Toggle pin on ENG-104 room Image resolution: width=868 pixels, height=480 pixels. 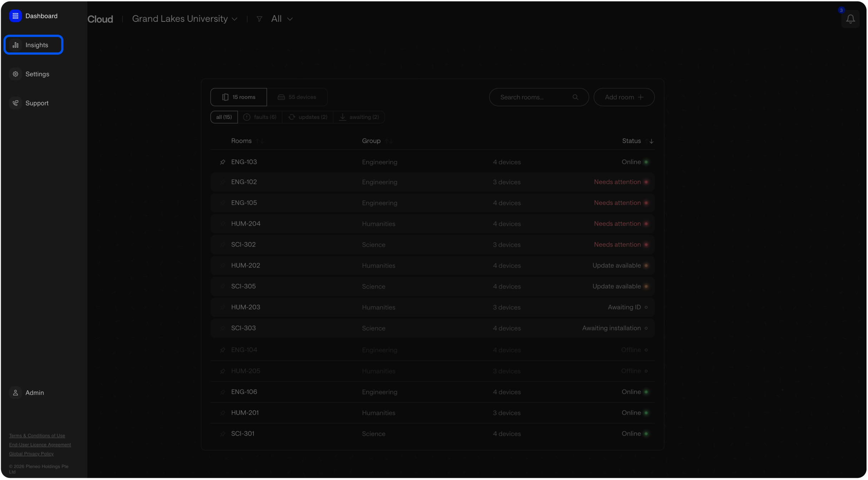pos(223,350)
